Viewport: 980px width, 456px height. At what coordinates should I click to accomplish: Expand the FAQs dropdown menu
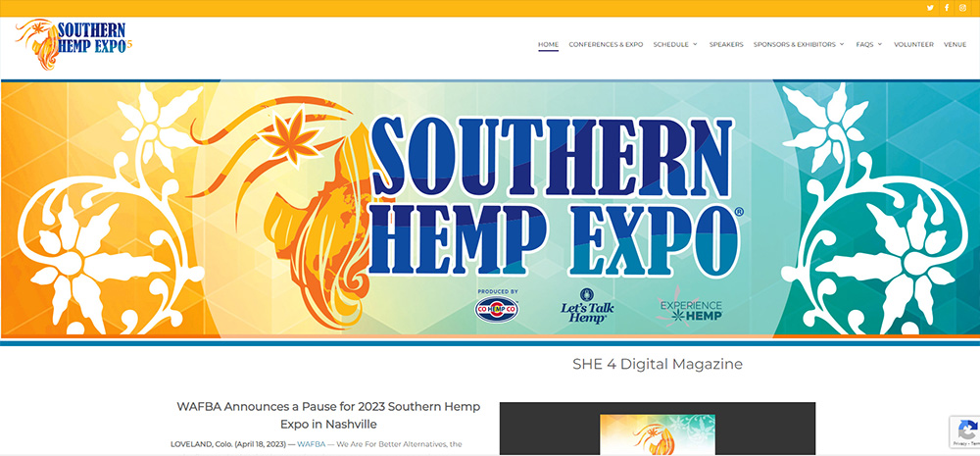coord(868,44)
